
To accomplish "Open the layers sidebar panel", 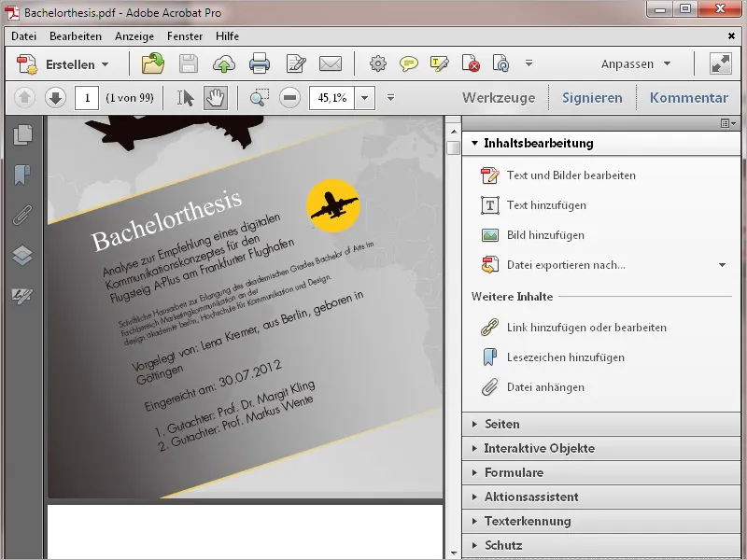I will tap(22, 255).
